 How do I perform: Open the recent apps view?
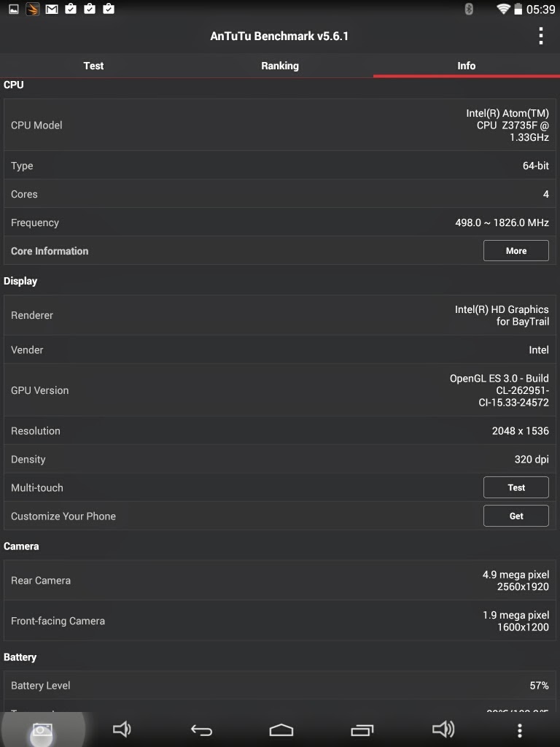[362, 729]
